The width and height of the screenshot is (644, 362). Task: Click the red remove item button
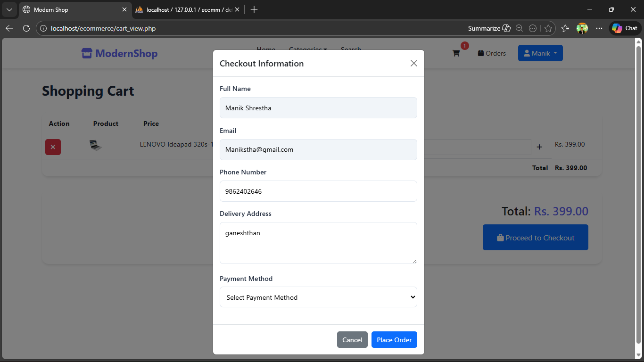53,147
